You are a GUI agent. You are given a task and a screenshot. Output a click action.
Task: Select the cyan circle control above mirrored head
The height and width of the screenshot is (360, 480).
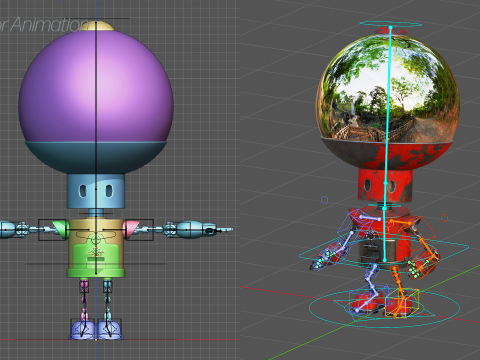coord(390,24)
